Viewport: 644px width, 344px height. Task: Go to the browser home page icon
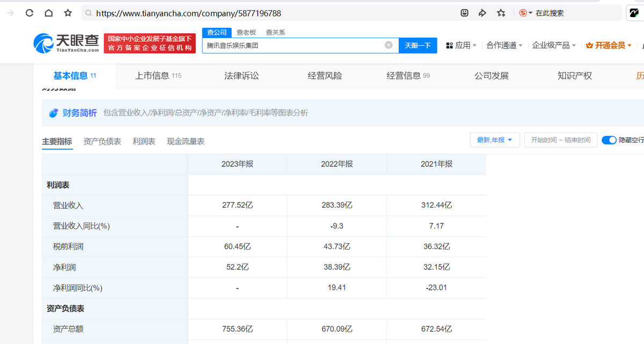click(48, 13)
